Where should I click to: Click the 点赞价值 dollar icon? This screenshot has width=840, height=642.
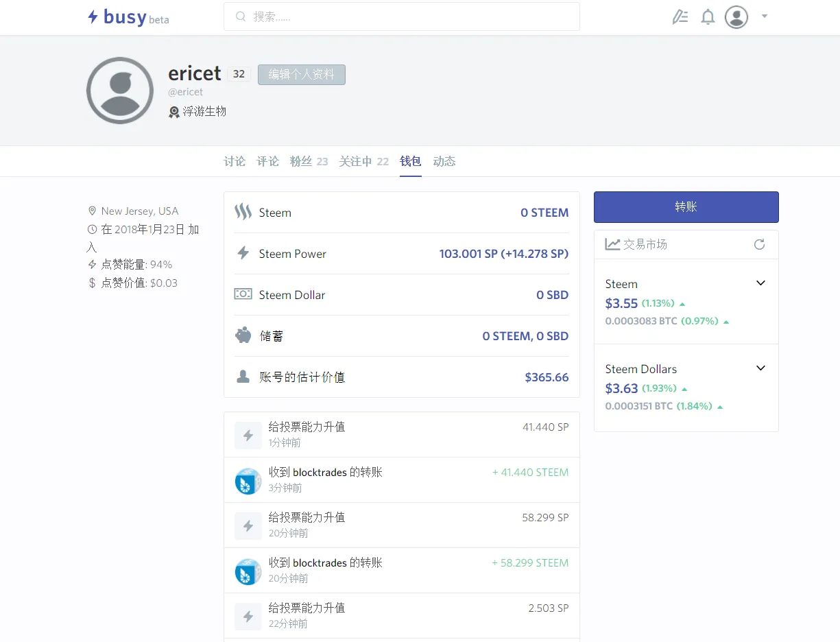(x=92, y=283)
